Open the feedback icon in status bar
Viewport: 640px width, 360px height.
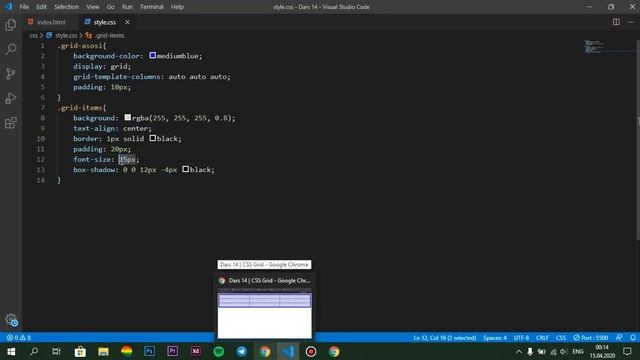619,338
